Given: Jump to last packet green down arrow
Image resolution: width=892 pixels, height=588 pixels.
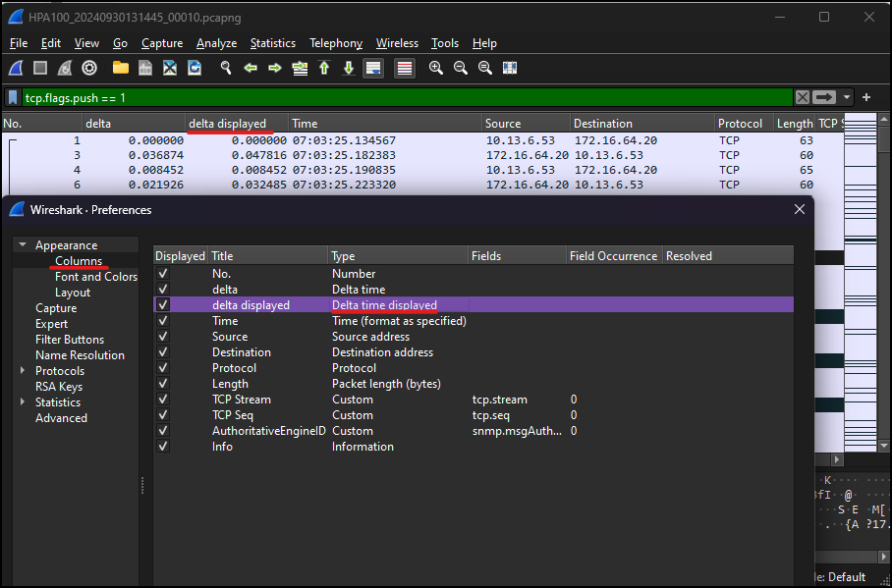Looking at the screenshot, I should pos(349,69).
